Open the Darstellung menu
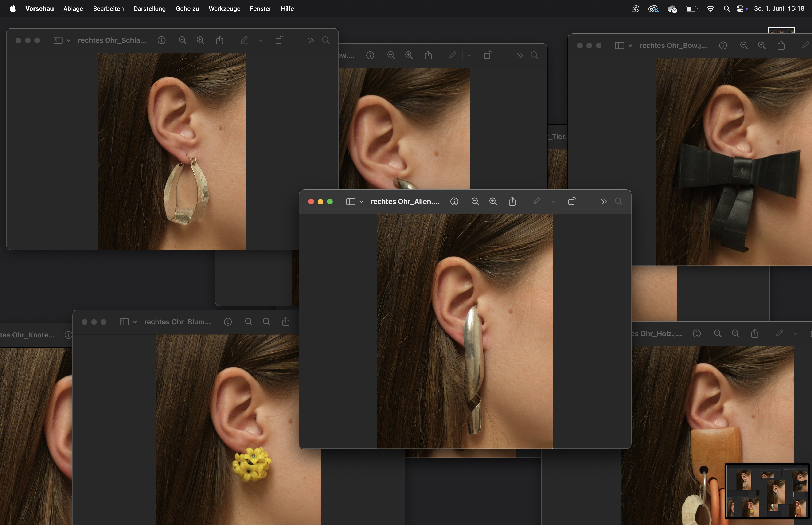This screenshot has height=525, width=812. point(149,8)
